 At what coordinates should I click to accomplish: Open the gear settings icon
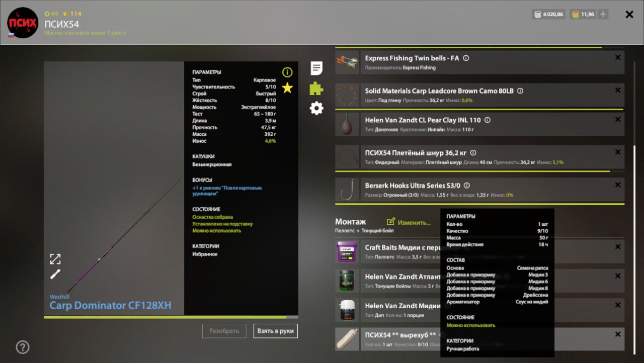point(316,108)
